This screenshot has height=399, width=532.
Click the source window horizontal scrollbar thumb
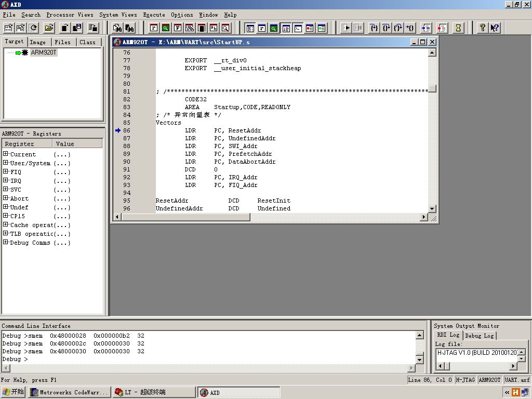tap(186, 217)
